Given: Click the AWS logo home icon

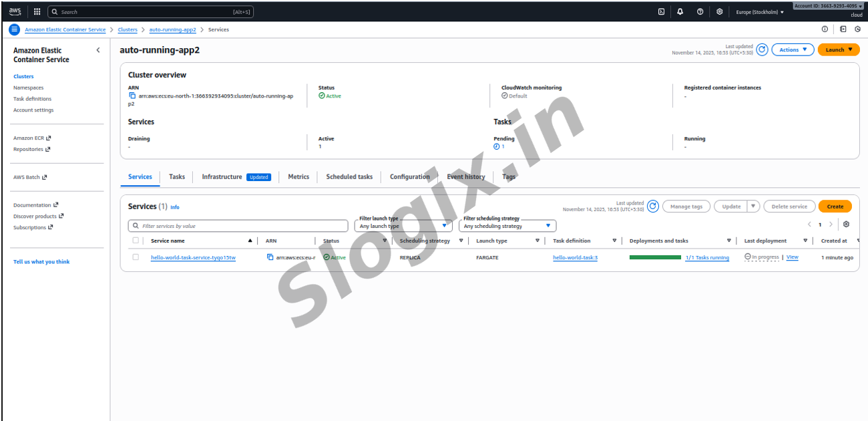Looking at the screenshot, I should pos(15,11).
